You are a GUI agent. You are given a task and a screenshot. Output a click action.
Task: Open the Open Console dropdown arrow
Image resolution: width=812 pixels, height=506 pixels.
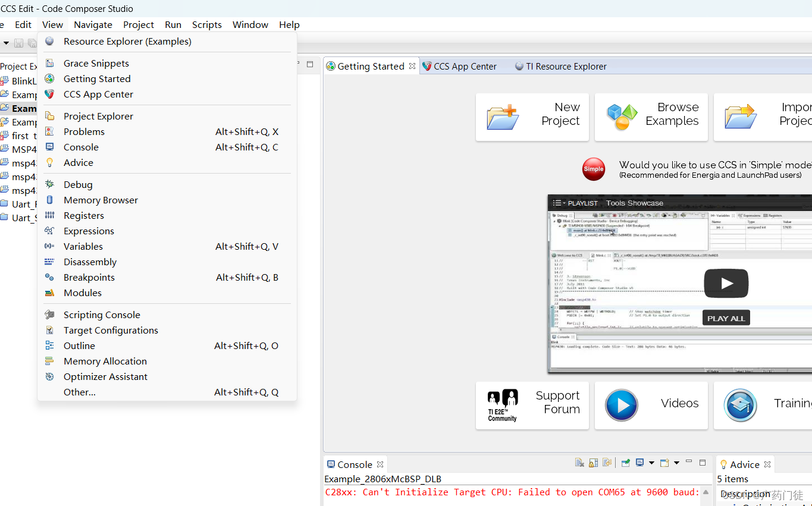coord(677,463)
